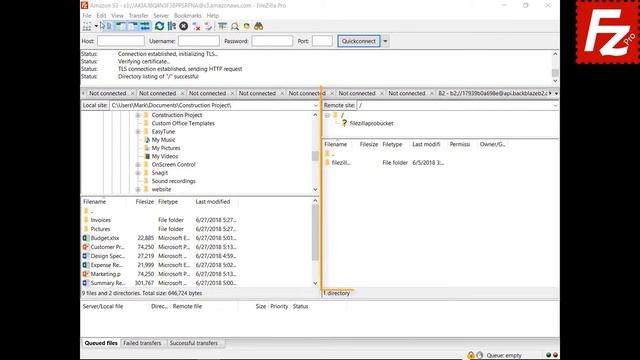Click the Quickconnect button
Viewport: 640px width, 360px height.
click(359, 41)
